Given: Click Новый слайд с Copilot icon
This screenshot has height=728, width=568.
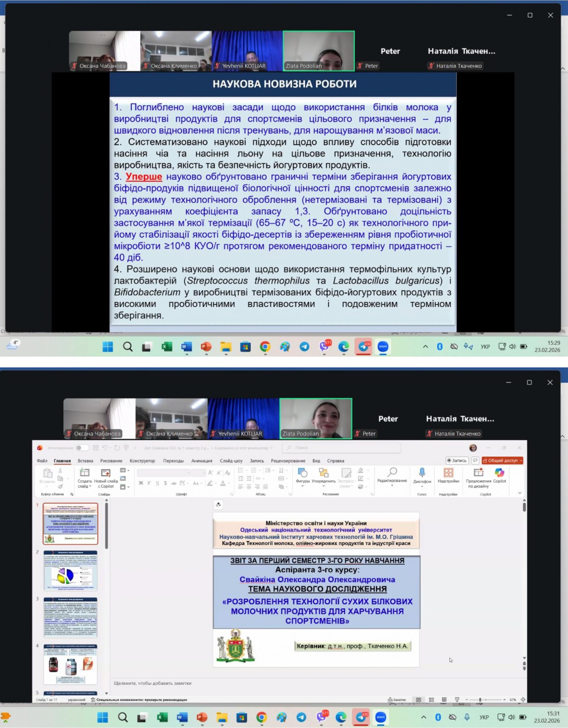Looking at the screenshot, I should coord(105,473).
